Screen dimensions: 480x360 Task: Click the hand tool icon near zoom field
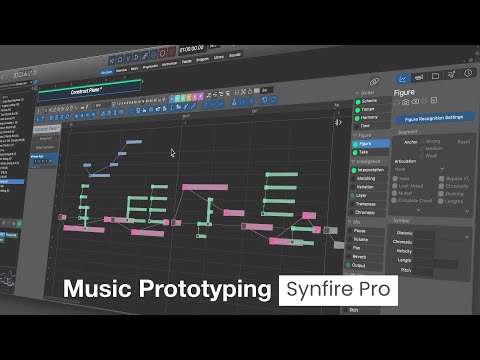[x=250, y=91]
